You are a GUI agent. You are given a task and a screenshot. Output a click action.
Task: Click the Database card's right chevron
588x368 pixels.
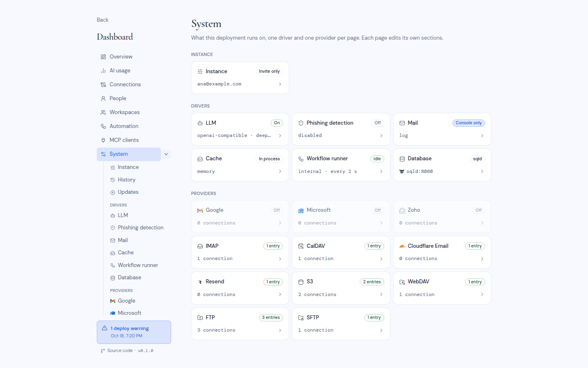click(482, 172)
